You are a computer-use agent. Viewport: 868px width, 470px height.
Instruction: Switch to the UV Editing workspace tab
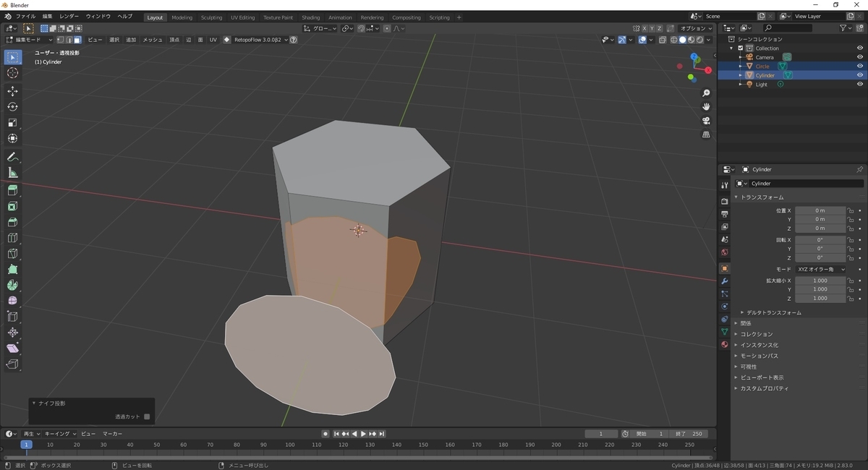[x=242, y=17]
